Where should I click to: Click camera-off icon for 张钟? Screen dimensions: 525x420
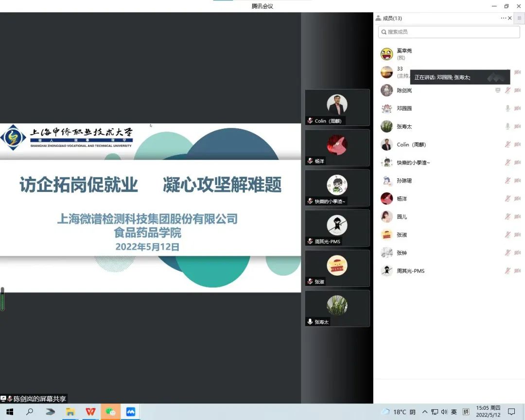(x=517, y=253)
